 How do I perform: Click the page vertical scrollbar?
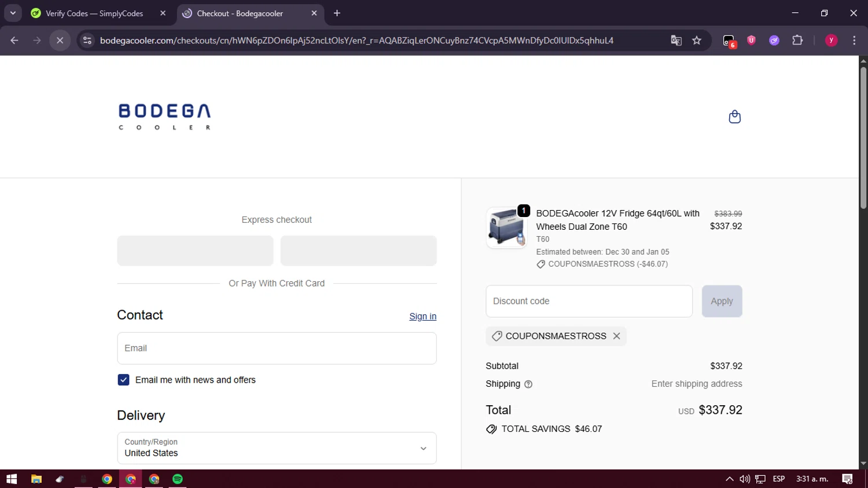[x=863, y=138]
